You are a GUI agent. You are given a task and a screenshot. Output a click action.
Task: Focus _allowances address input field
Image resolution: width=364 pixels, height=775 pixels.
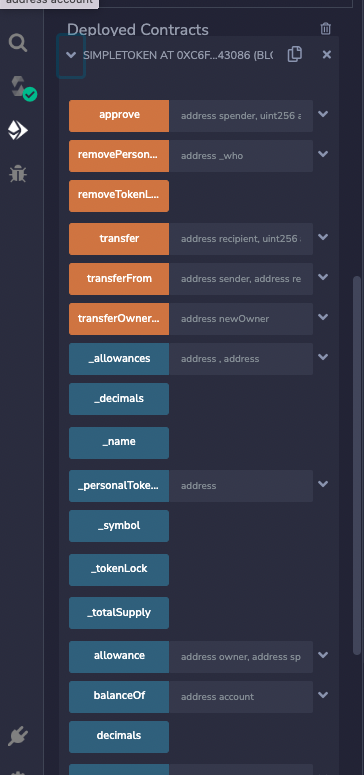click(x=241, y=359)
